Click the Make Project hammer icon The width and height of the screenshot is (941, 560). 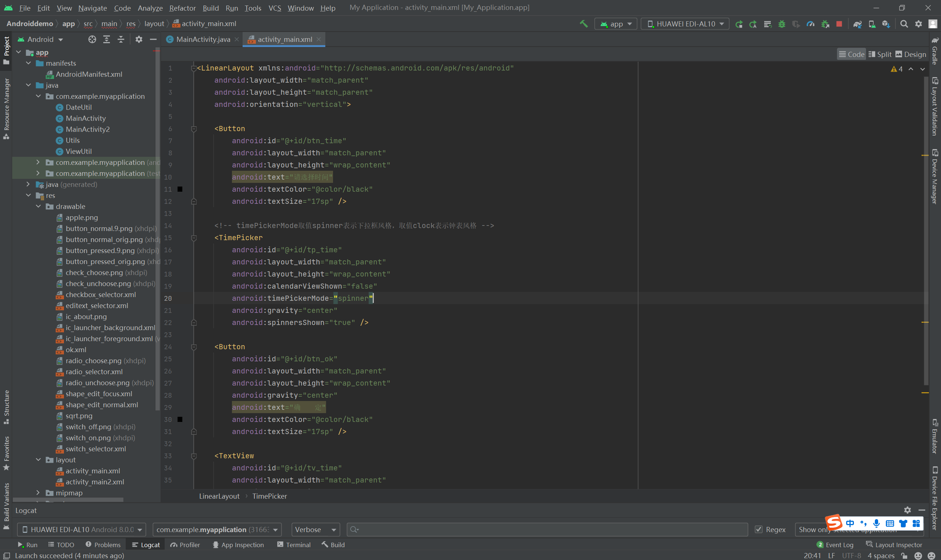(583, 24)
